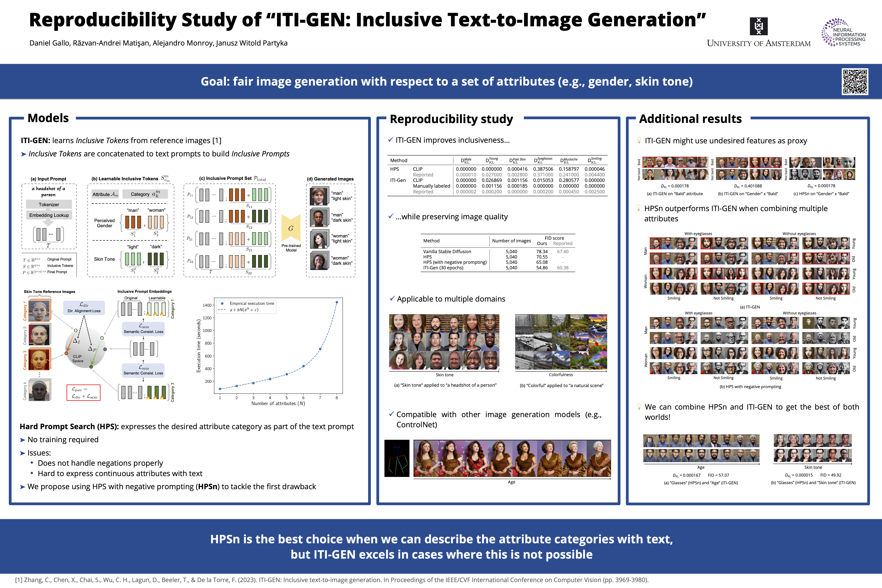Click the checkmark beside ITI-GEN improves inclusiveness
Viewport: 882px width, 588px height.
click(390, 140)
